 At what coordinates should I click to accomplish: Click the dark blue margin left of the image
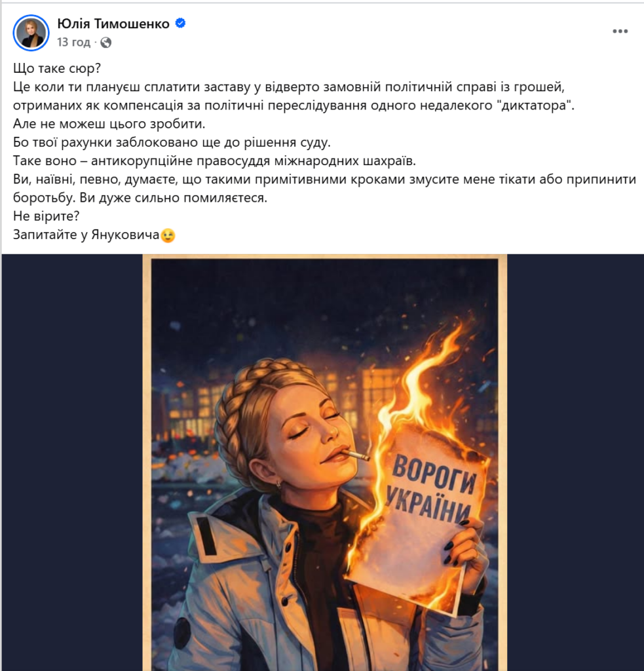tap(72, 463)
